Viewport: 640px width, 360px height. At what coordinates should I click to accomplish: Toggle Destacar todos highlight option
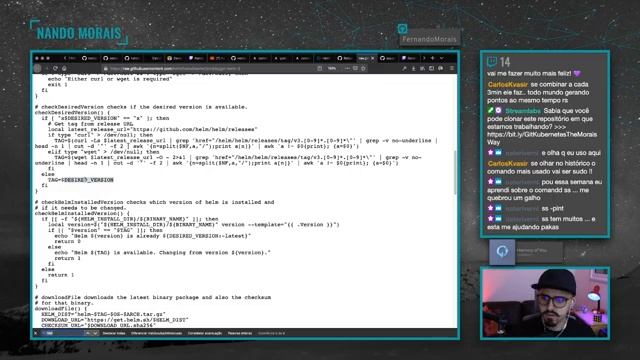coord(113,333)
